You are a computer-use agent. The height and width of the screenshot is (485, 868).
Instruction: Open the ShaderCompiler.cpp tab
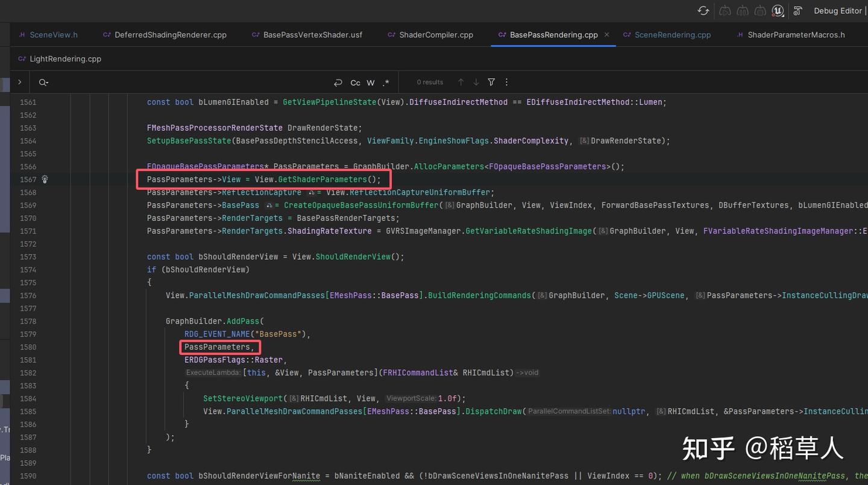point(436,34)
